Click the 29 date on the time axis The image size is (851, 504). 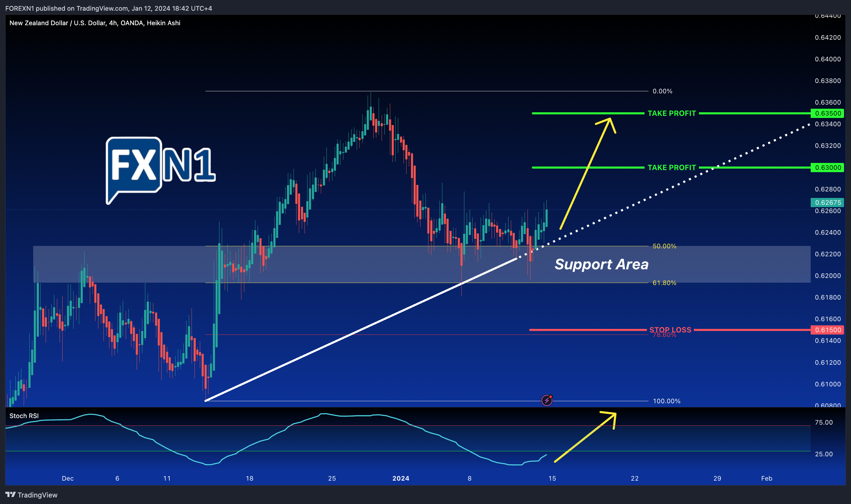coord(717,478)
